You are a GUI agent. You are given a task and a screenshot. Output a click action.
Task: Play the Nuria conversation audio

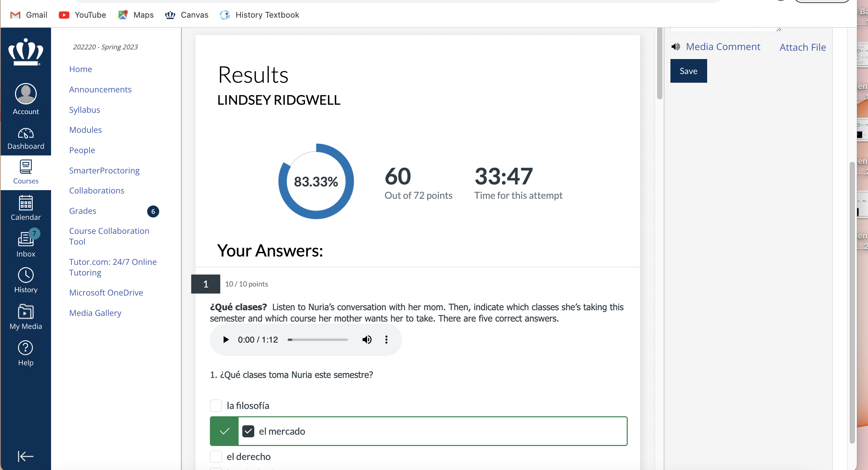[226, 340]
